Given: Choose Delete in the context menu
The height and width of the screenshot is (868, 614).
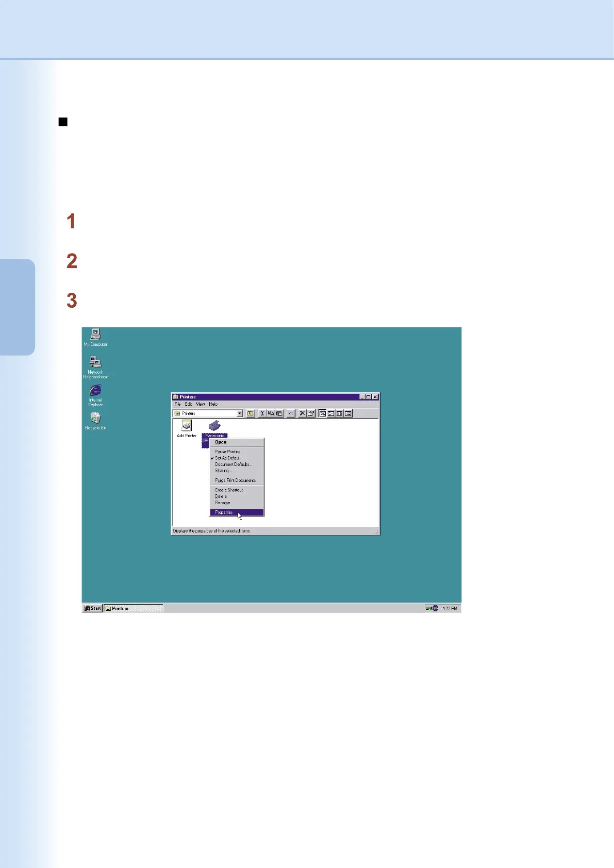Looking at the screenshot, I should click(x=237, y=496).
